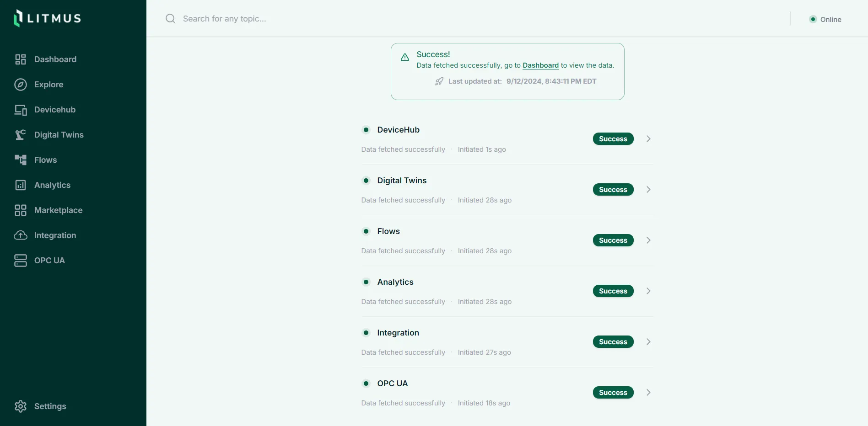Open Dashboard from the sidebar icon
Image resolution: width=868 pixels, height=426 pixels.
click(x=21, y=59)
